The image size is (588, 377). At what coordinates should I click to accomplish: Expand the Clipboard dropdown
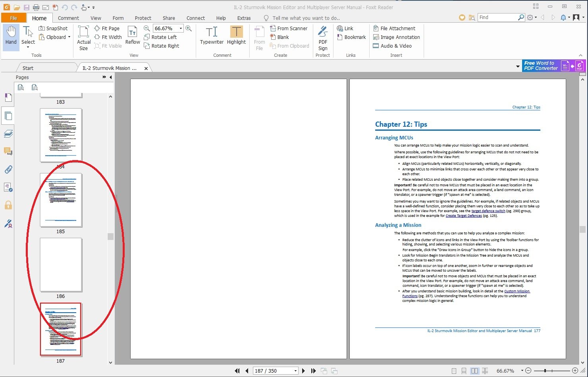[x=69, y=37]
